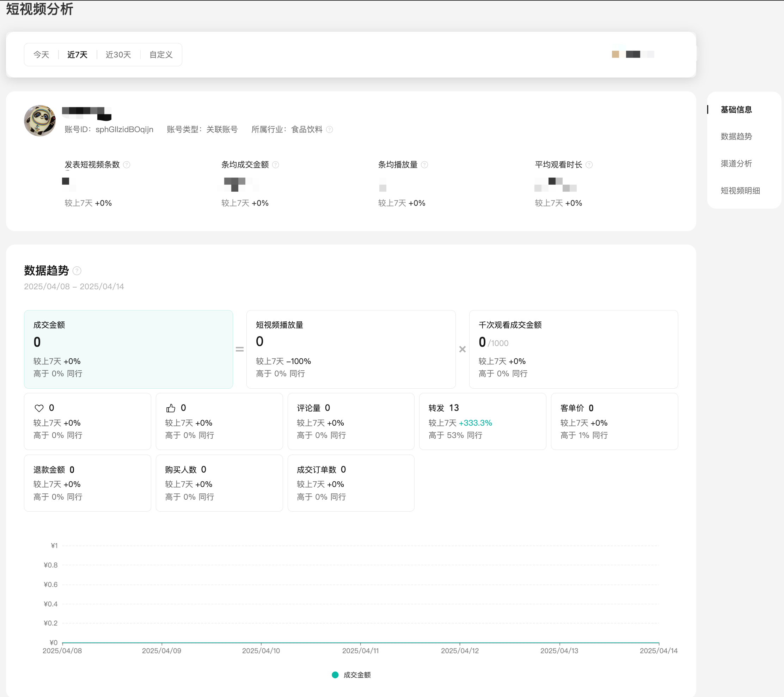784x697 pixels.
Task: Click help icon beside 平均观看时长
Action: coord(589,165)
